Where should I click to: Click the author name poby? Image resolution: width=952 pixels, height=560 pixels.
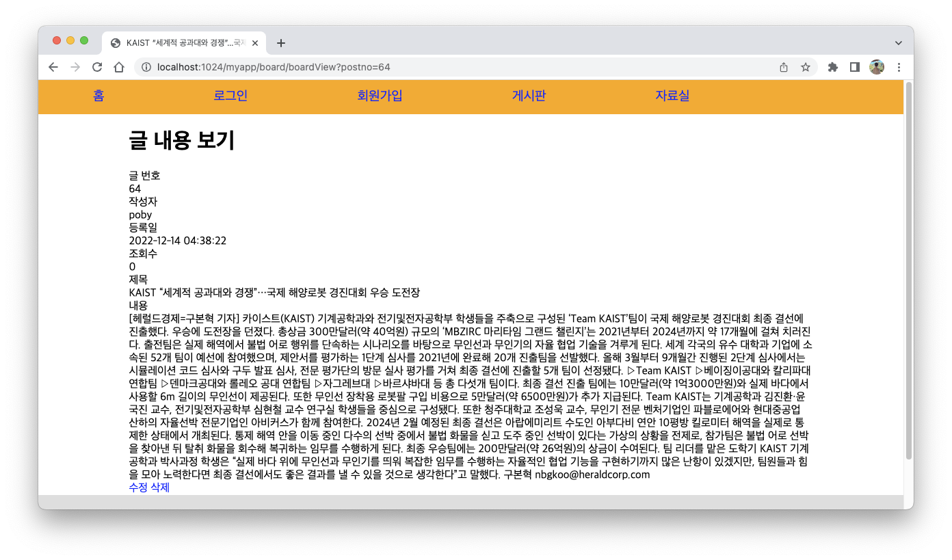140,215
